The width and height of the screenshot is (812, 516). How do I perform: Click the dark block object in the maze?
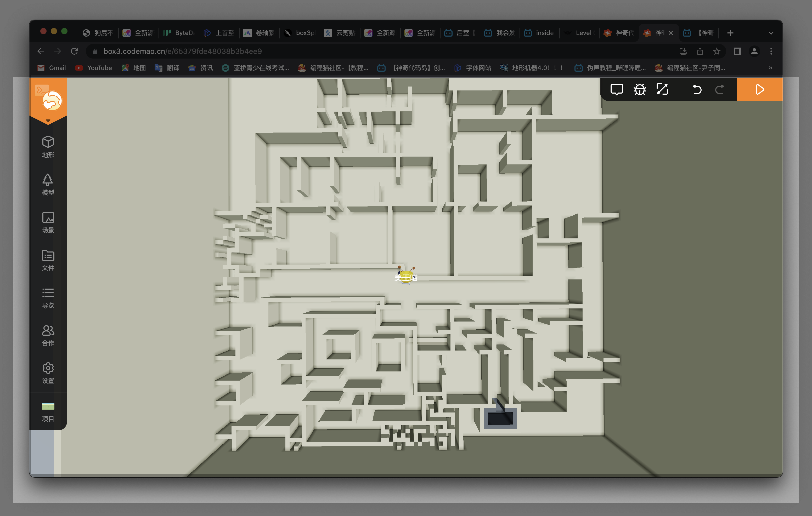coord(500,418)
